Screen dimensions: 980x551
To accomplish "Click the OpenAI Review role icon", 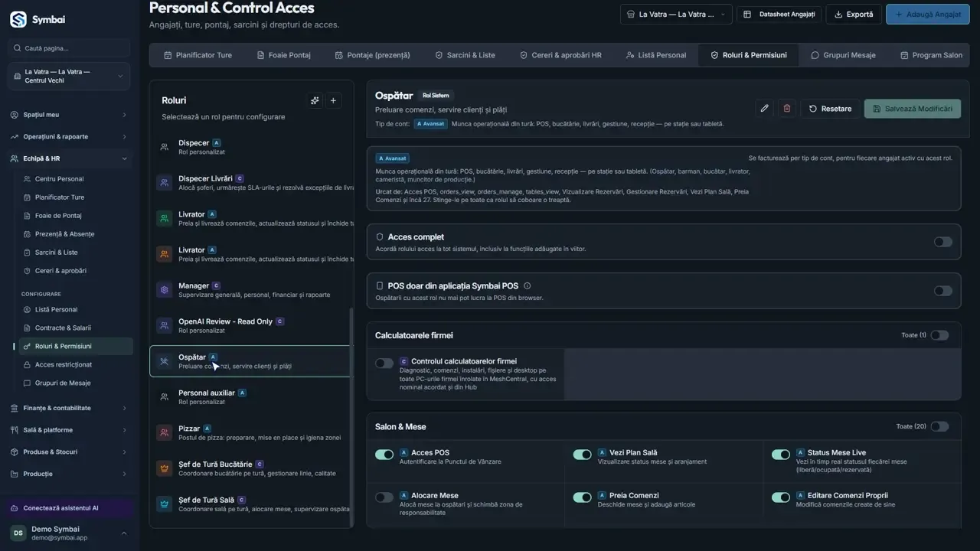I will (x=164, y=325).
